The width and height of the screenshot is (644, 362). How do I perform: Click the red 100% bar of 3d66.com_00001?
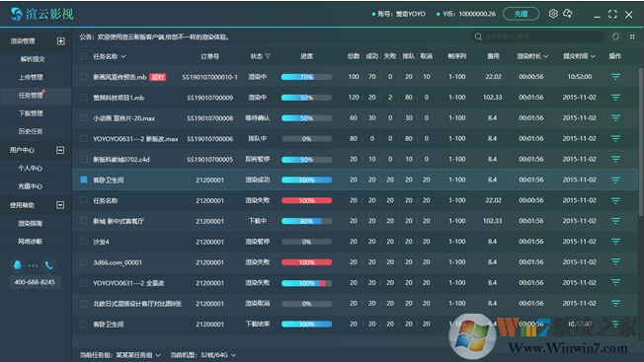point(306,262)
